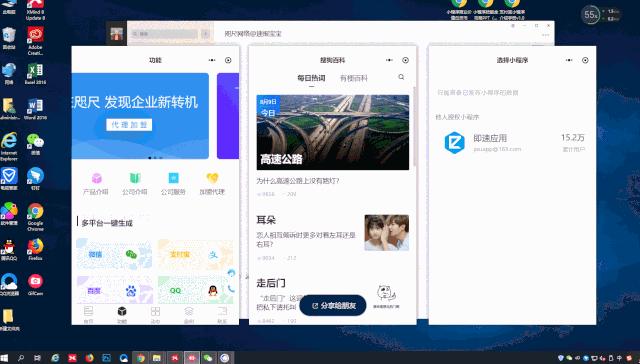Open Excel 2016 desktop shortcut
The height and width of the screenshot is (364, 640).
35,73
